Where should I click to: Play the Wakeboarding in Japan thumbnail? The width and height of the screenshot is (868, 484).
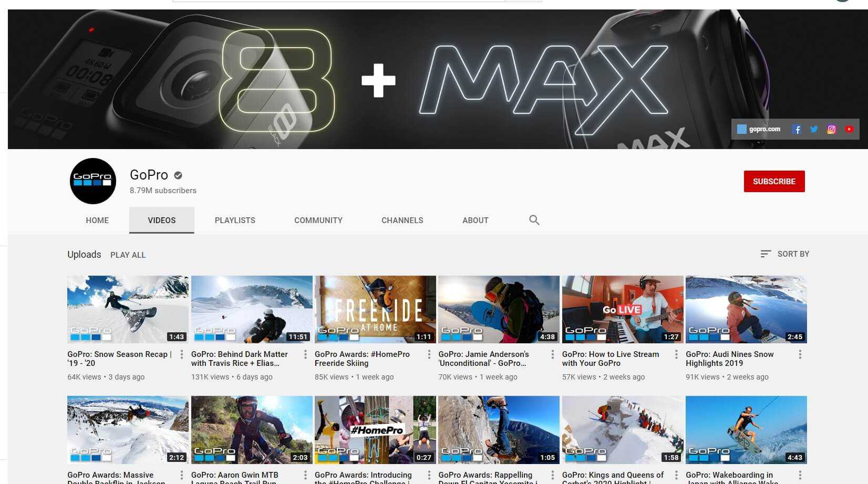tap(746, 430)
